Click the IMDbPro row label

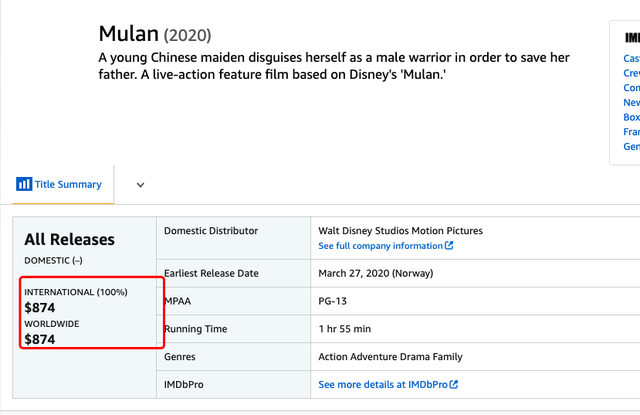[184, 384]
